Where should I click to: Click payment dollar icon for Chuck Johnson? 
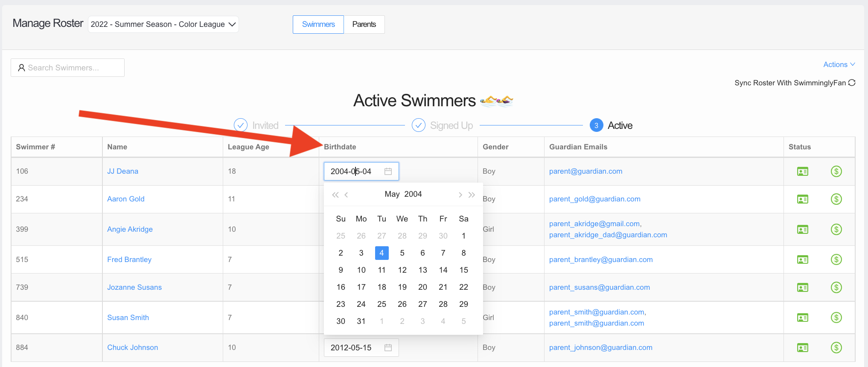(x=836, y=348)
